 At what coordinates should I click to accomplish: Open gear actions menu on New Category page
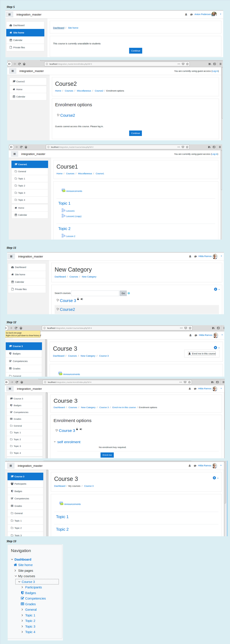click(216, 289)
